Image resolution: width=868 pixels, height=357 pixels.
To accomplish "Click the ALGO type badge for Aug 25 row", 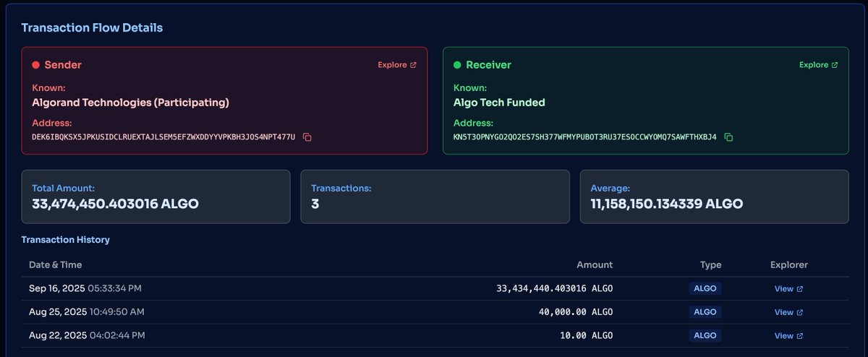I will 705,312.
